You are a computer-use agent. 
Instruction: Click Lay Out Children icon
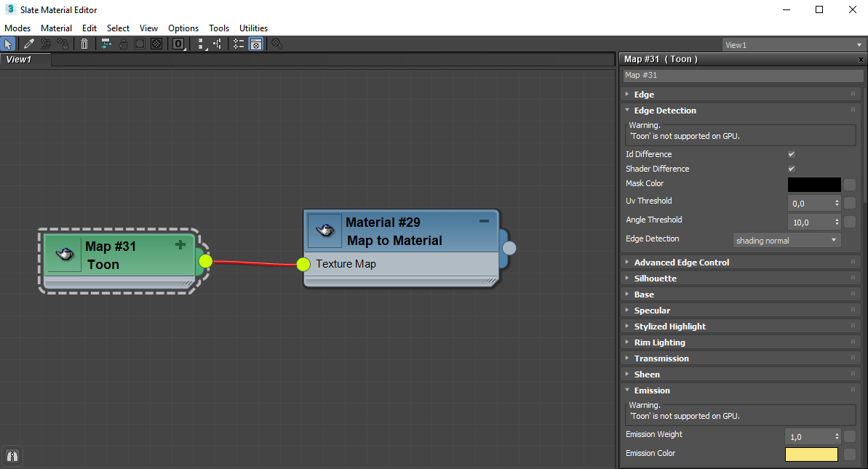click(x=218, y=44)
